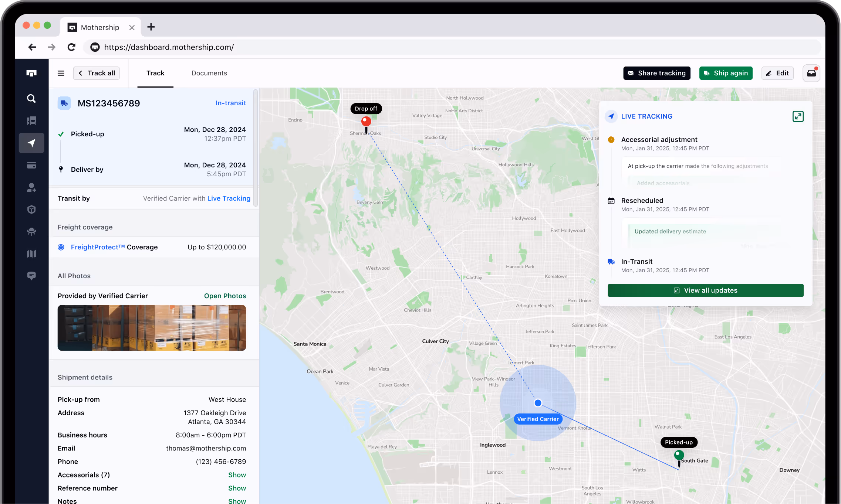This screenshot has width=841, height=504.
Task: Click the feedback chat icon in sidebar
Action: point(31,276)
